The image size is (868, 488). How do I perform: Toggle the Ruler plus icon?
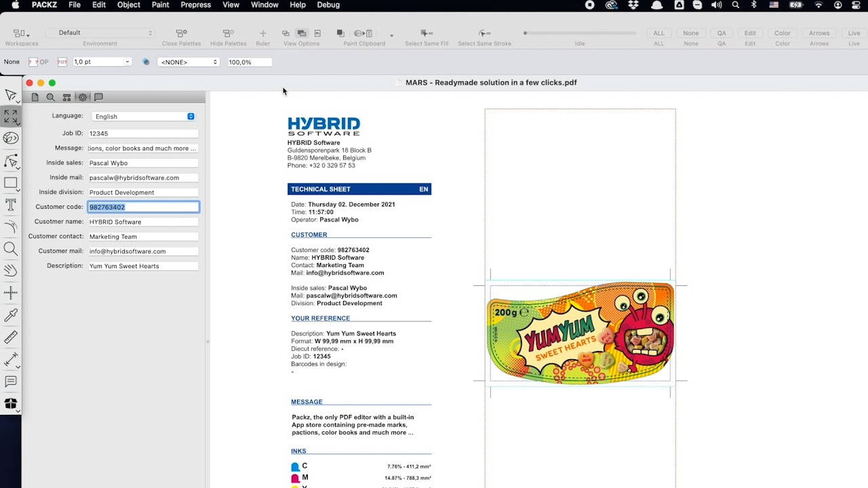[x=262, y=33]
